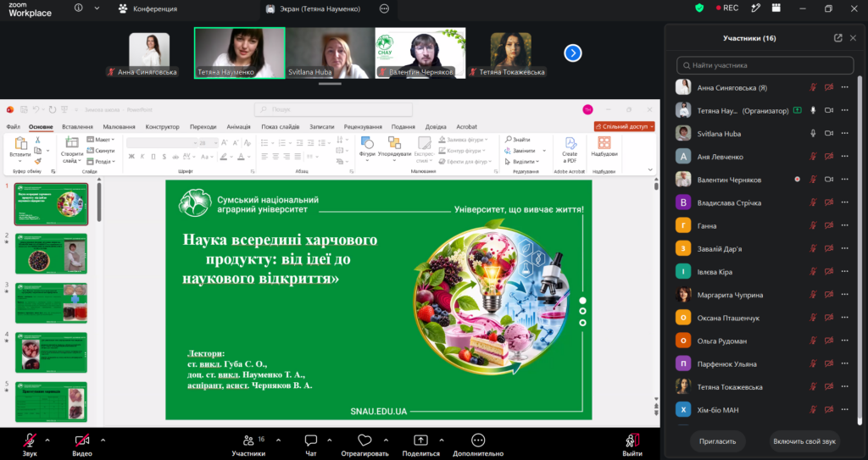This screenshot has width=868, height=460.
Task: Click the Пригласить invite button
Action: pyautogui.click(x=717, y=441)
